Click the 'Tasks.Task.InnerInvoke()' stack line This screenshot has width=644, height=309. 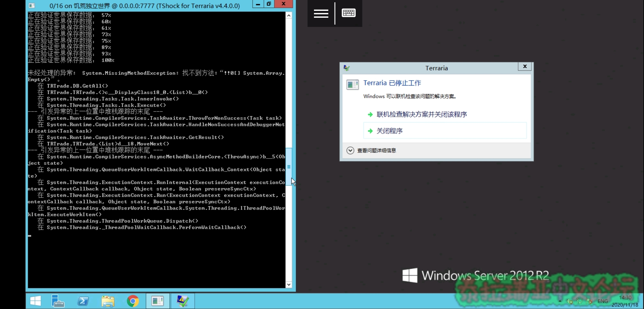(108, 99)
